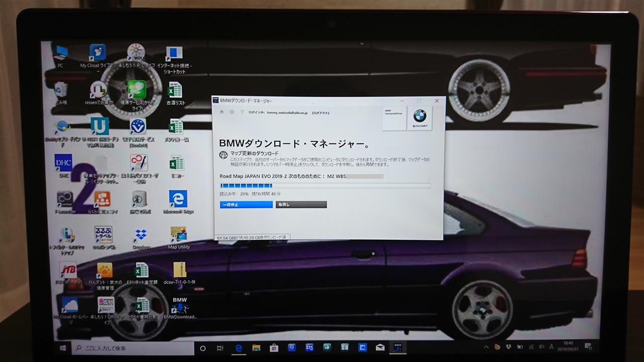The width and height of the screenshot is (644, 362).
Task: Click the ログアウト logout link
Action: (x=320, y=113)
